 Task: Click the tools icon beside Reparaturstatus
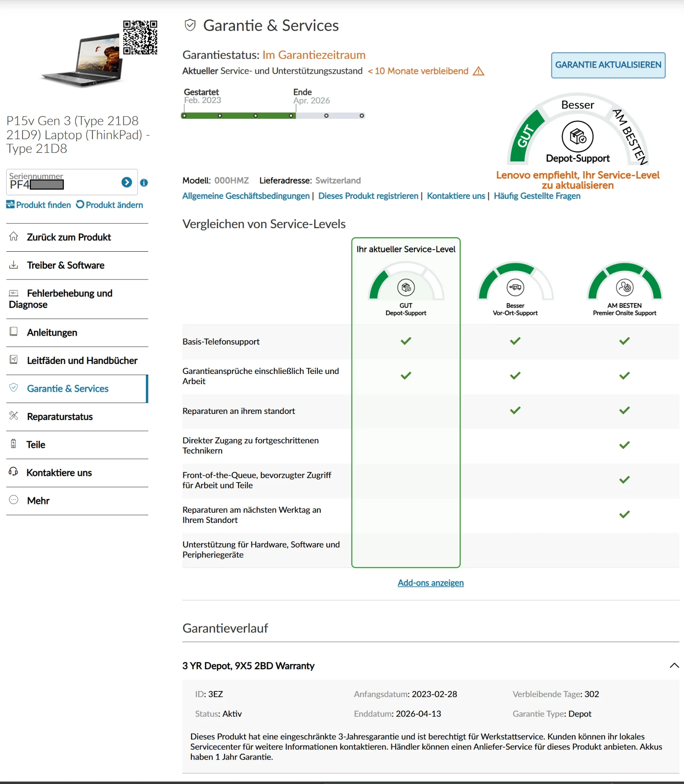pyautogui.click(x=14, y=416)
